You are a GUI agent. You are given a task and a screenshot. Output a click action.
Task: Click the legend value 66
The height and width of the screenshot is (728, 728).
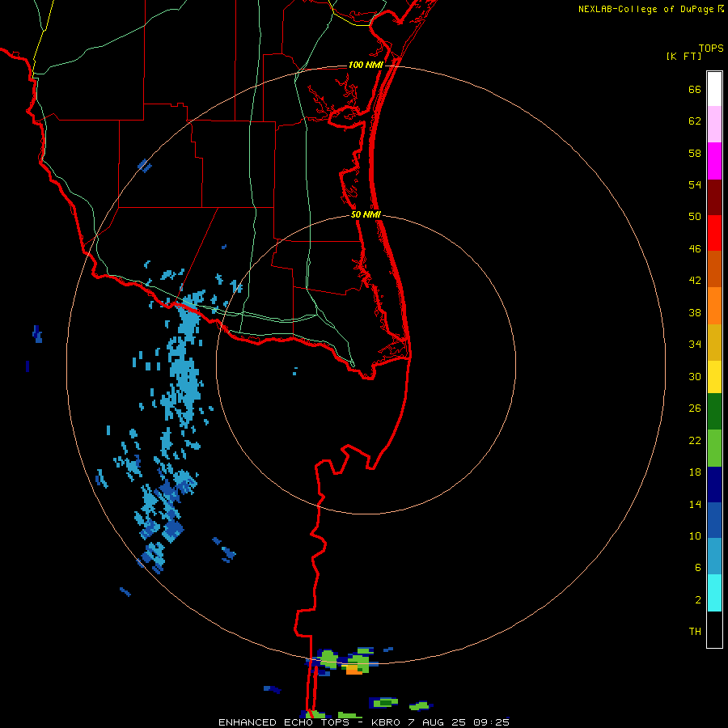(x=695, y=89)
